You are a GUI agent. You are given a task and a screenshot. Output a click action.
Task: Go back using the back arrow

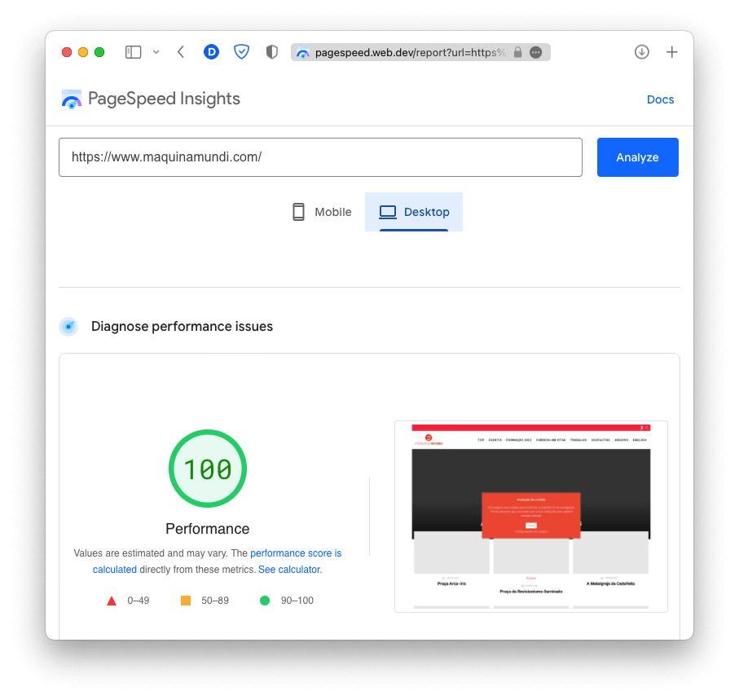[x=181, y=52]
